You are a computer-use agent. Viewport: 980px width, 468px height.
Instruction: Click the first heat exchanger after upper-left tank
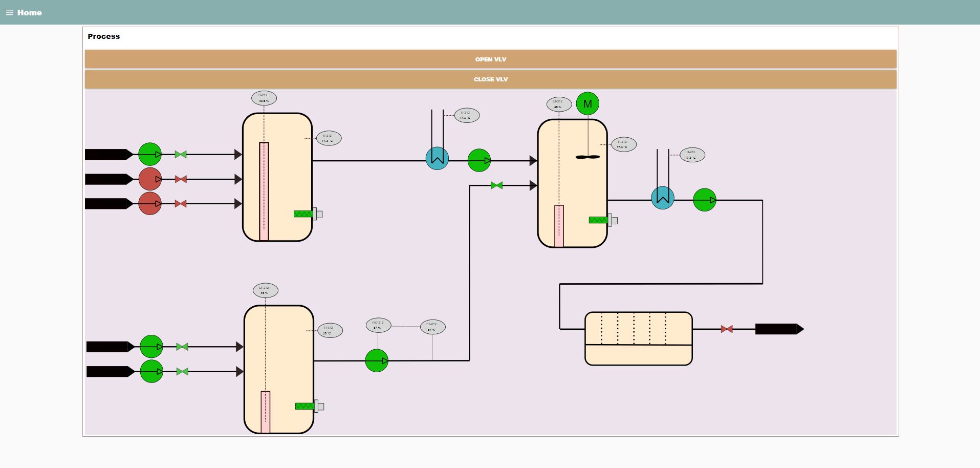(x=437, y=158)
